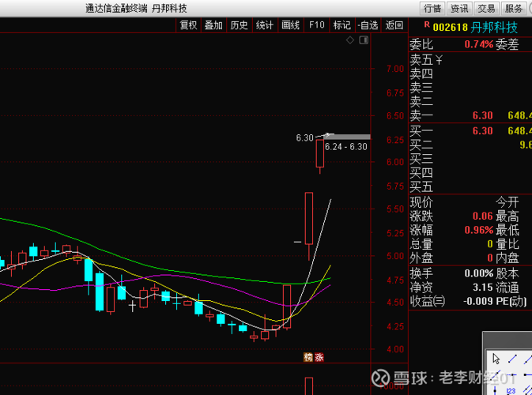Open the 行情 menu
This screenshot has width=532, height=395.
(432, 8)
